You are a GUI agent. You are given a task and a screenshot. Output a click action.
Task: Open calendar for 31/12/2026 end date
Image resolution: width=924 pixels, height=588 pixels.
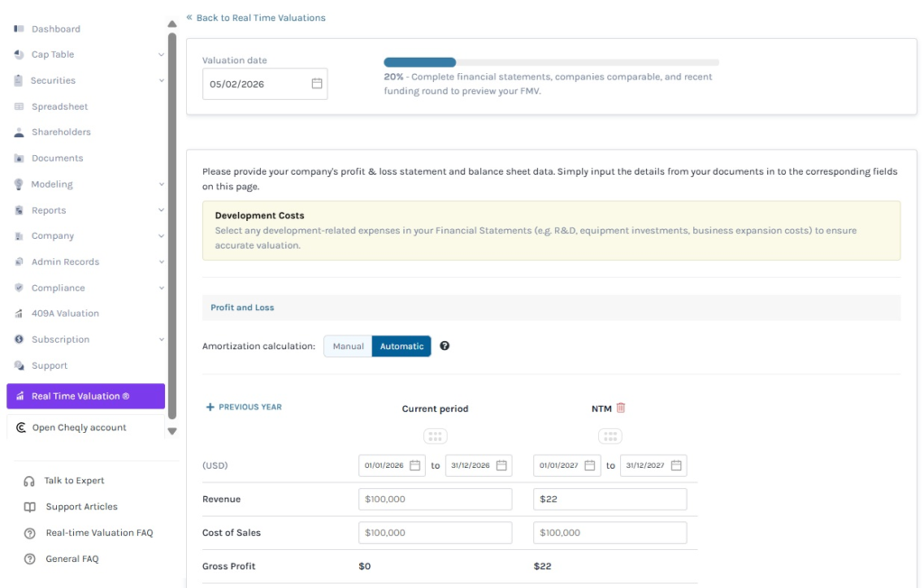click(502, 465)
